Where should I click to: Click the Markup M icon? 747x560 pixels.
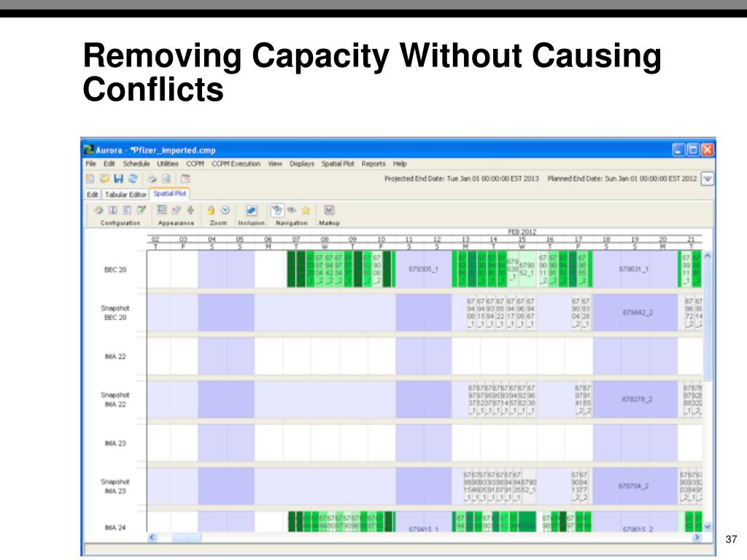click(329, 210)
